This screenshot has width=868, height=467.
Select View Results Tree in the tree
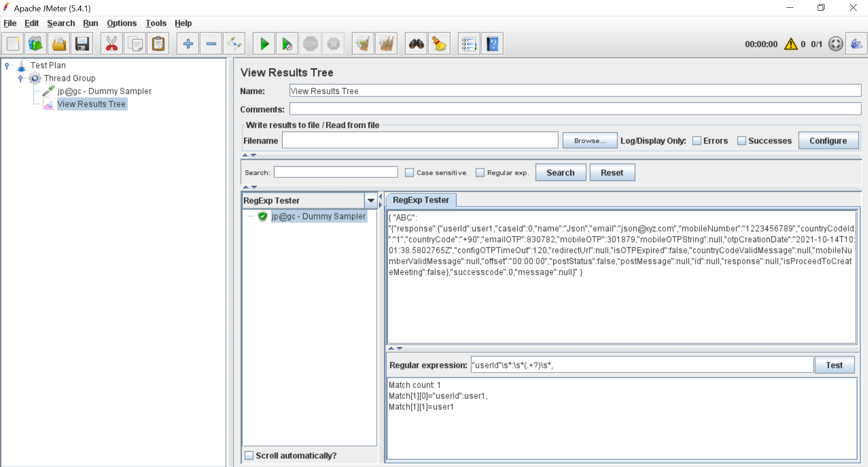(92, 104)
